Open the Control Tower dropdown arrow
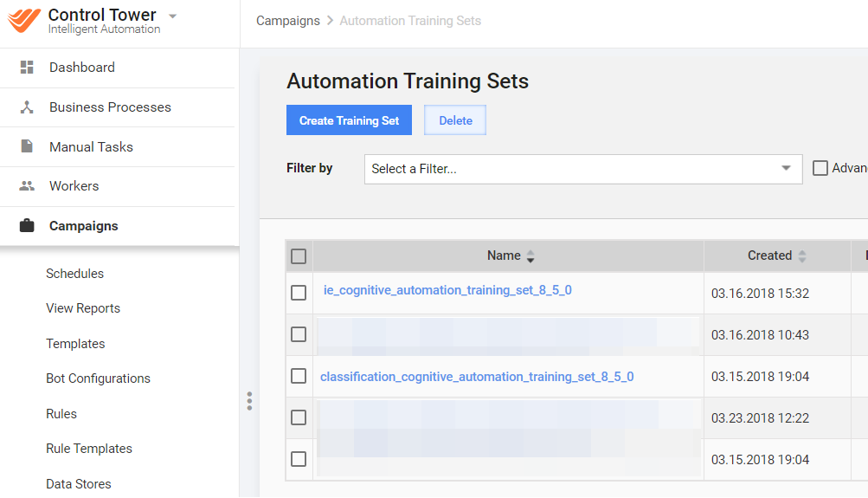 tap(173, 16)
